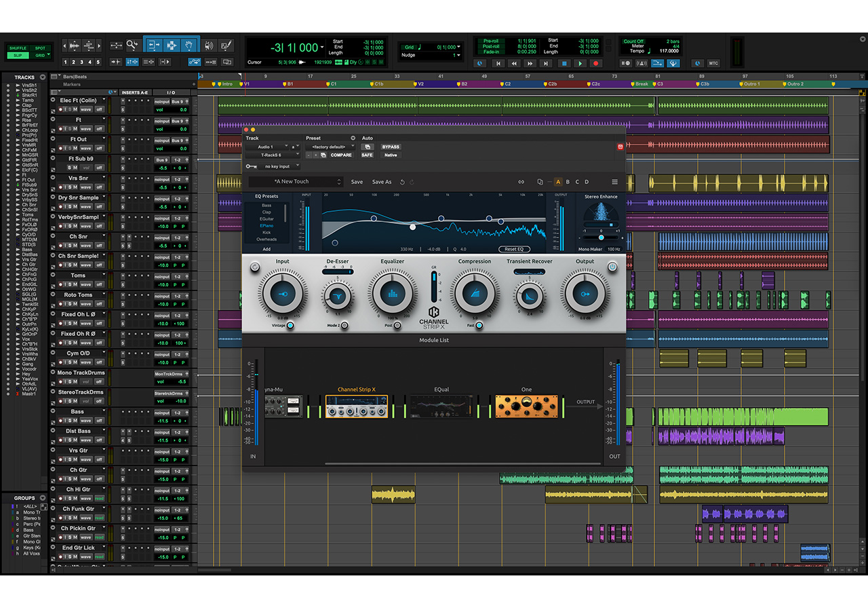Click the One module in chain
Viewport: 868px width, 608px height.
(527, 406)
